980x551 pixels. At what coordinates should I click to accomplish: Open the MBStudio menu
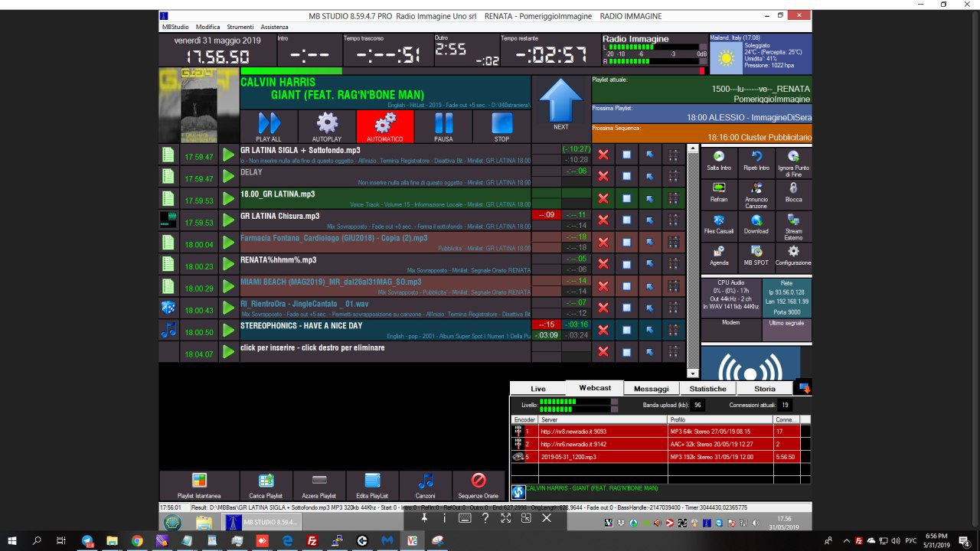175,27
